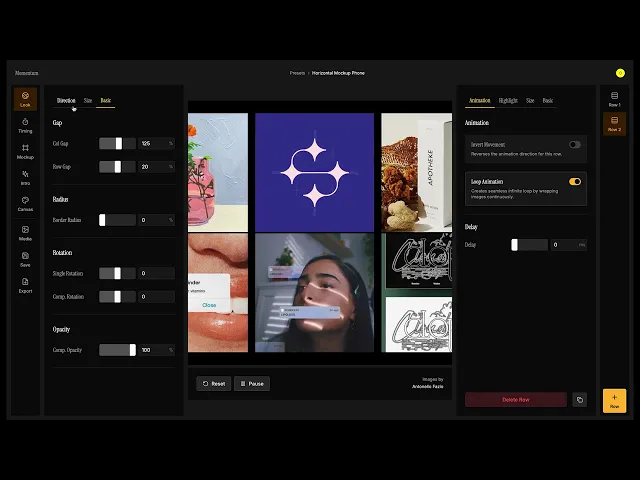Click the yellow profile circle icon
The image size is (640, 480).
620,73
